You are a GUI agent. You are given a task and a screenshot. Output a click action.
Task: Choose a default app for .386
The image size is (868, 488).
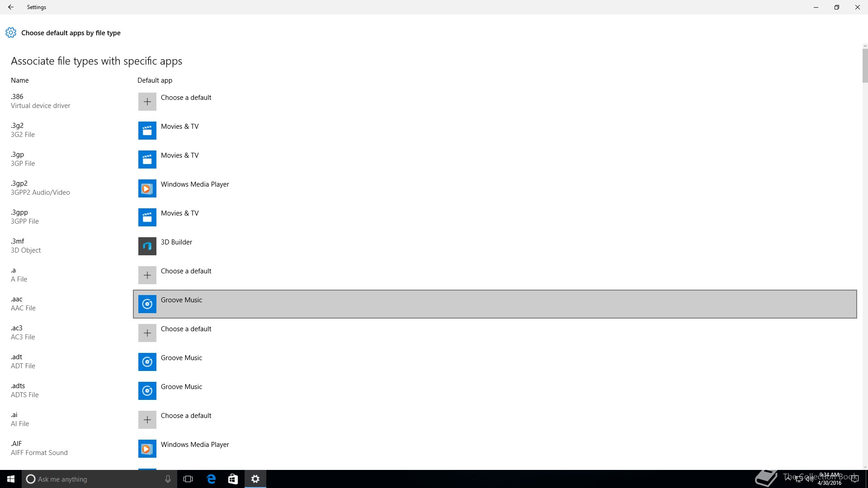[x=186, y=98]
